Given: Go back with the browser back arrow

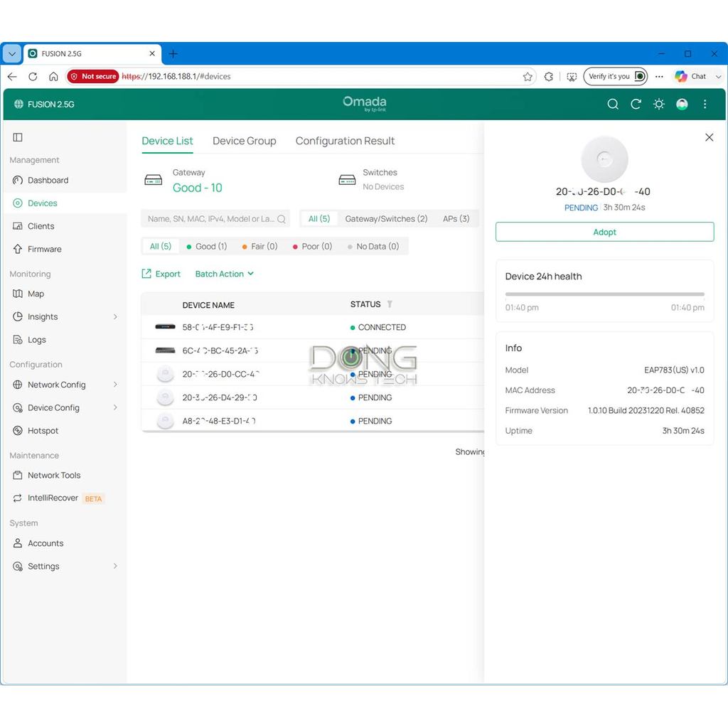Looking at the screenshot, I should [12, 76].
